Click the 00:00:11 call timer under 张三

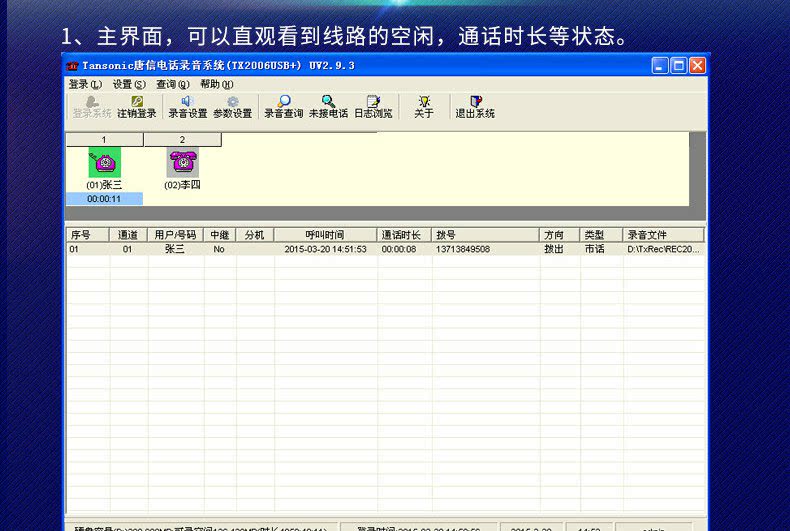pyautogui.click(x=104, y=199)
